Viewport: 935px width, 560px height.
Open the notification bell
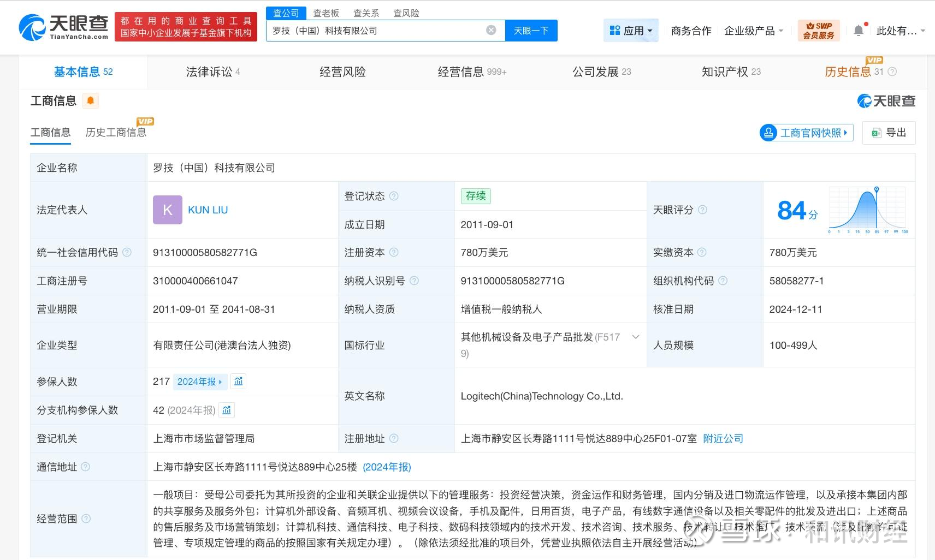[859, 31]
